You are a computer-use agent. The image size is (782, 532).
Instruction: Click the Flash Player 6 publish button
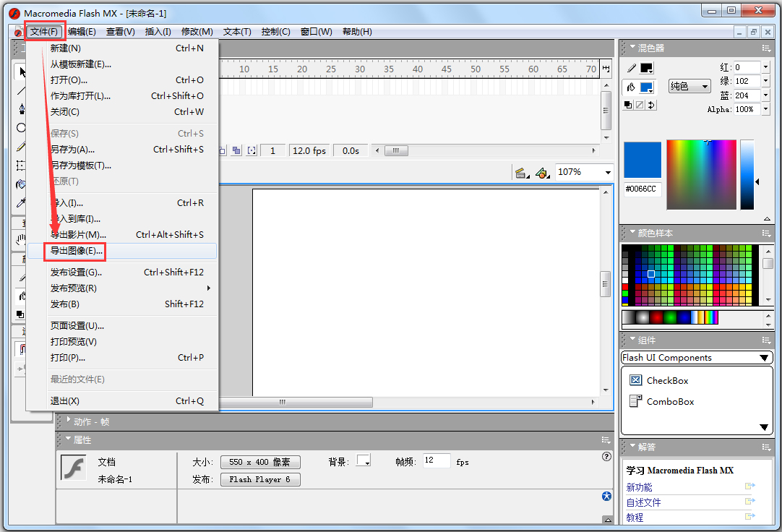pyautogui.click(x=260, y=479)
